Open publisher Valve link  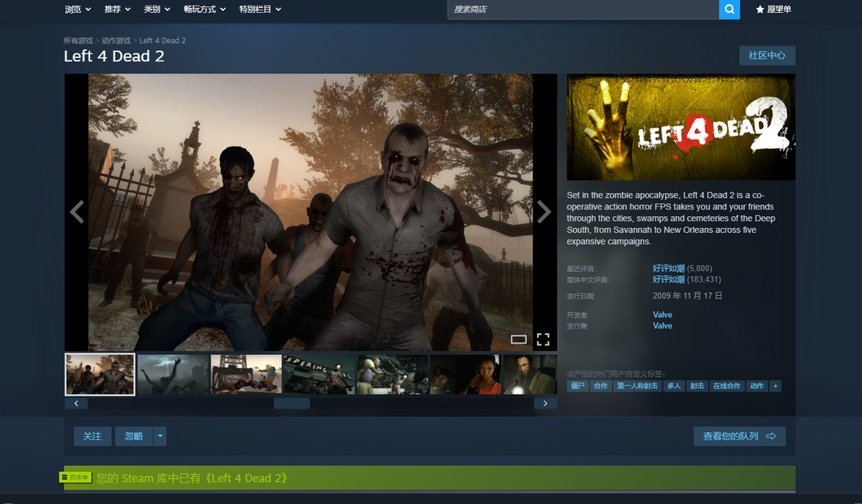(662, 325)
